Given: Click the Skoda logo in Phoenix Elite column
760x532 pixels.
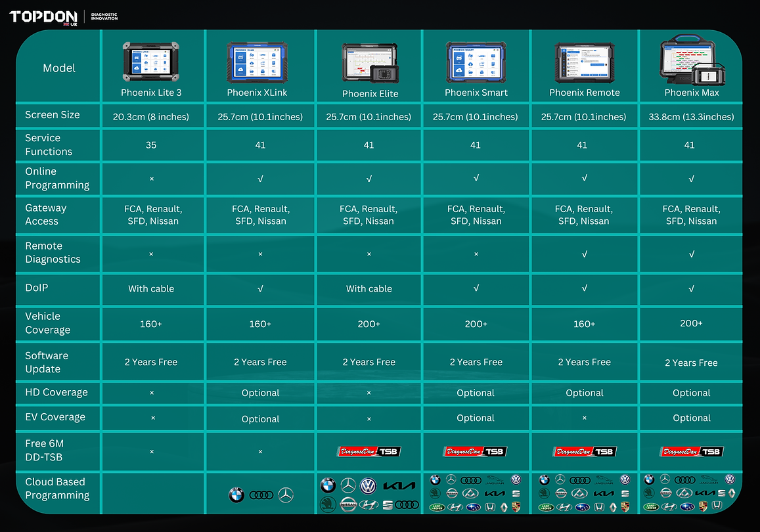Looking at the screenshot, I should point(328,504).
